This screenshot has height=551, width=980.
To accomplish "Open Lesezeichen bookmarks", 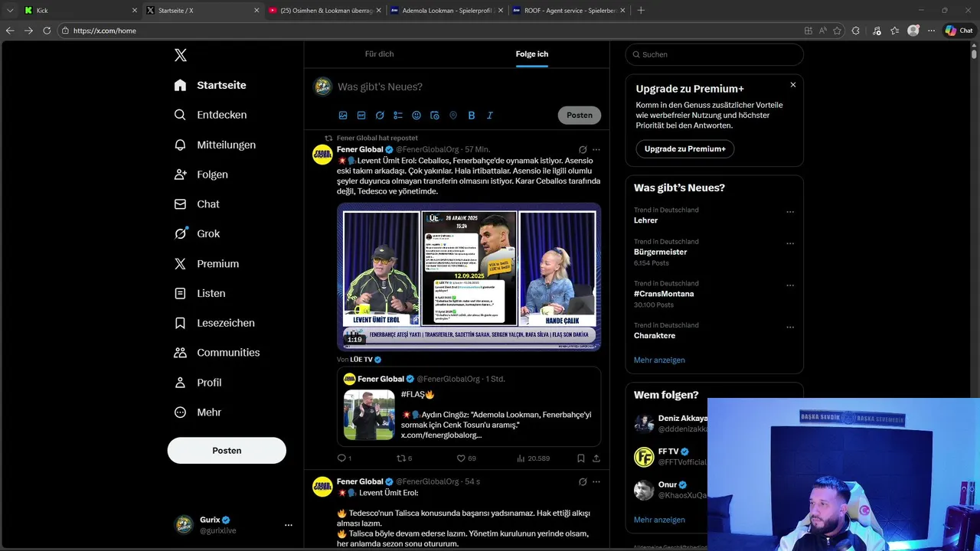I will coord(214,323).
